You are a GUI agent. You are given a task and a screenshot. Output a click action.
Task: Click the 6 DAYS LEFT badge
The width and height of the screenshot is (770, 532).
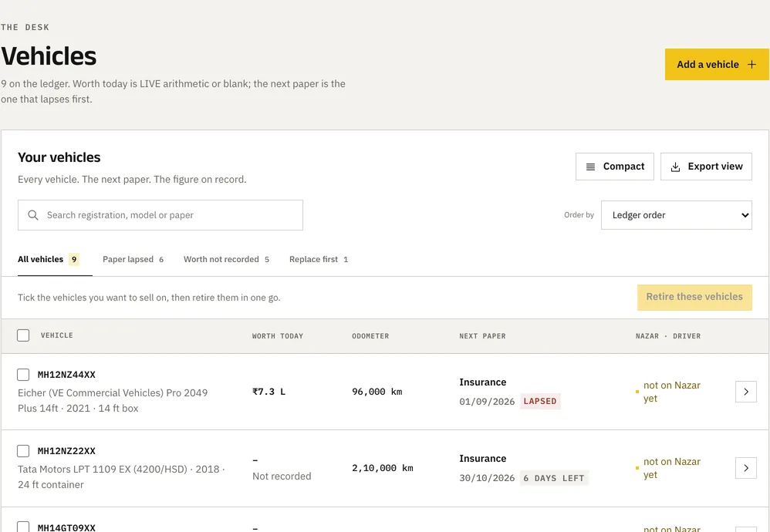554,478
